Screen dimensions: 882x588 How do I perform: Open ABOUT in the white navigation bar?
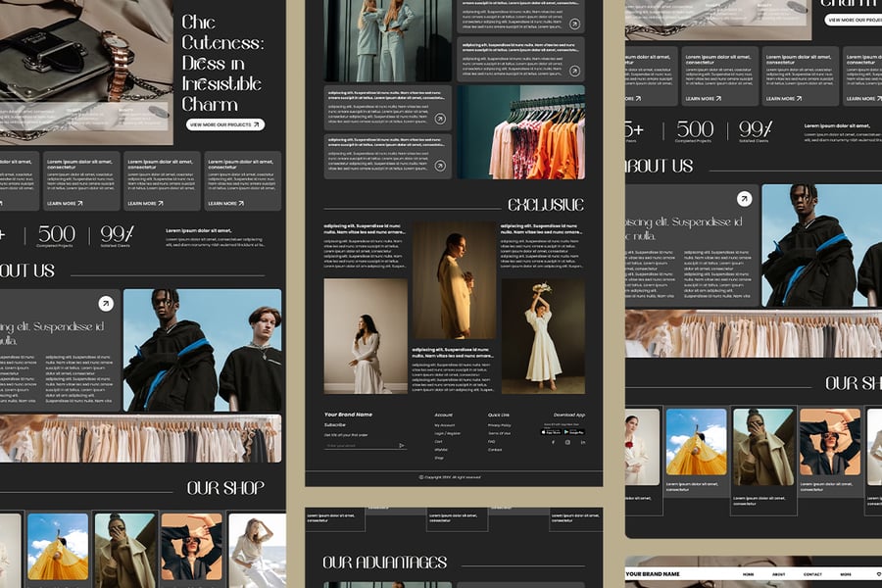point(778,573)
